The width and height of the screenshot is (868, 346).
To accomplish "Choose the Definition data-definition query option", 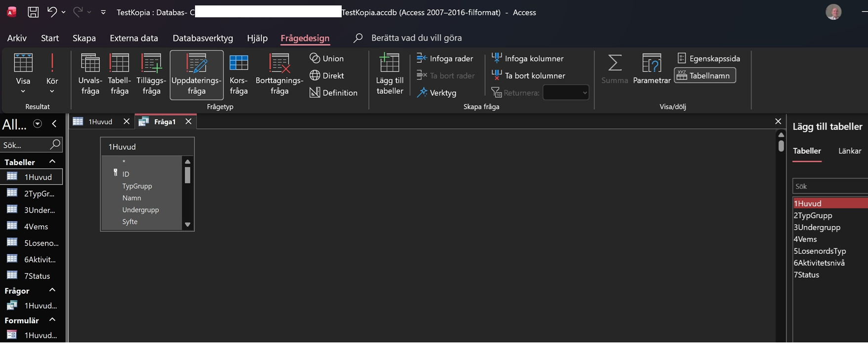I will tap(333, 92).
